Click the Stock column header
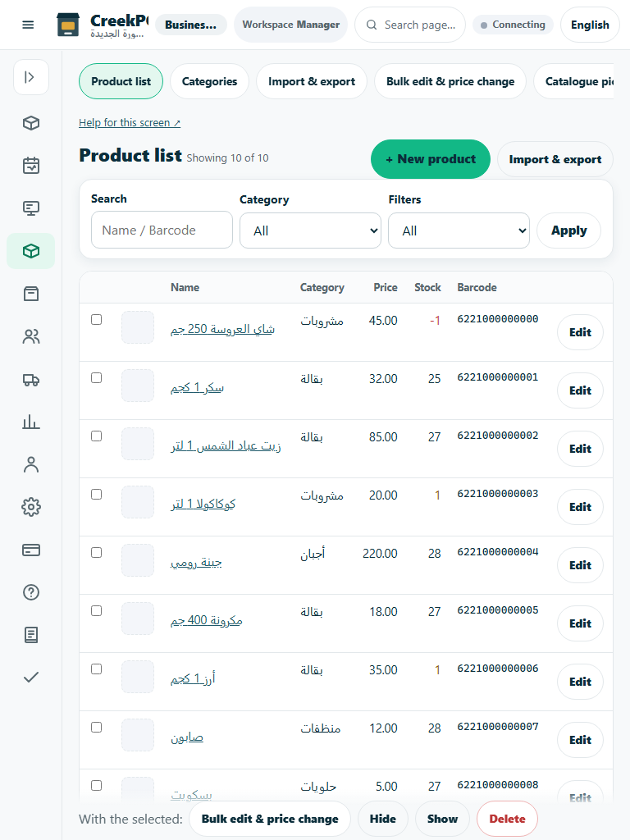 tap(427, 287)
